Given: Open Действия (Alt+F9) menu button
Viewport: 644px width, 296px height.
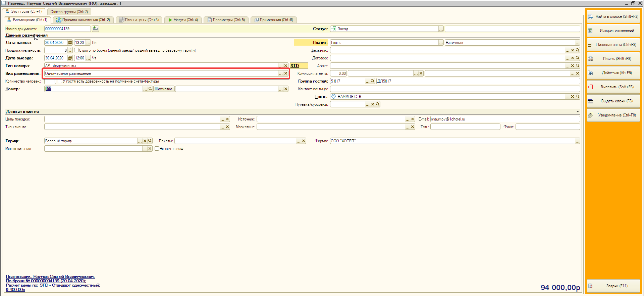Looking at the screenshot, I should (613, 73).
